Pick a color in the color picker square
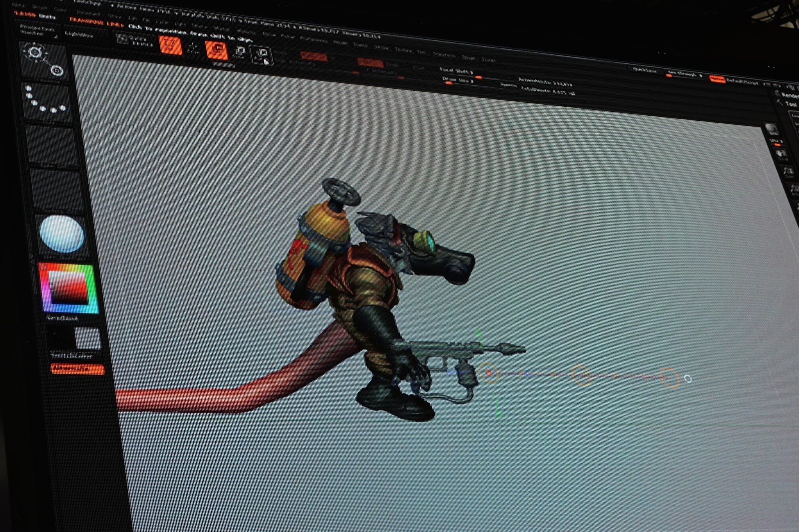The height and width of the screenshot is (532, 799). [68, 287]
